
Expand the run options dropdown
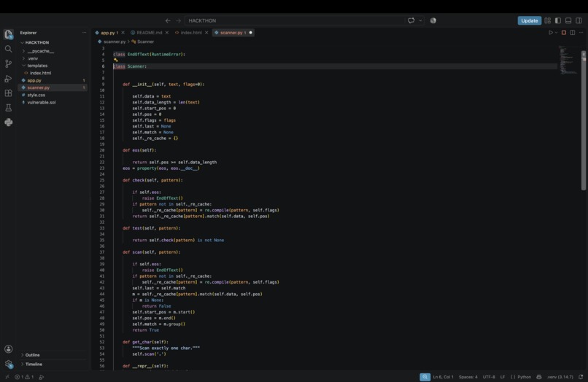pos(556,33)
